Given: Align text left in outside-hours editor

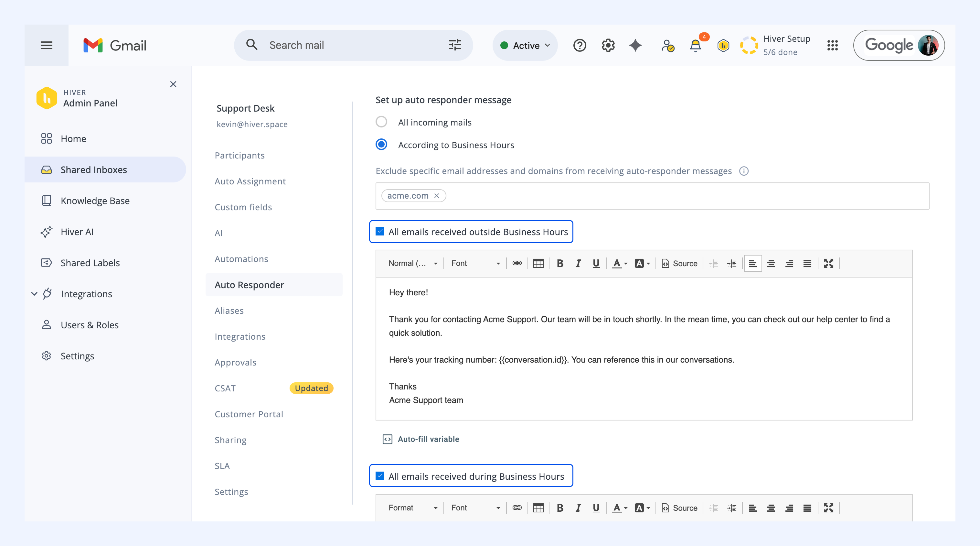Looking at the screenshot, I should 753,263.
